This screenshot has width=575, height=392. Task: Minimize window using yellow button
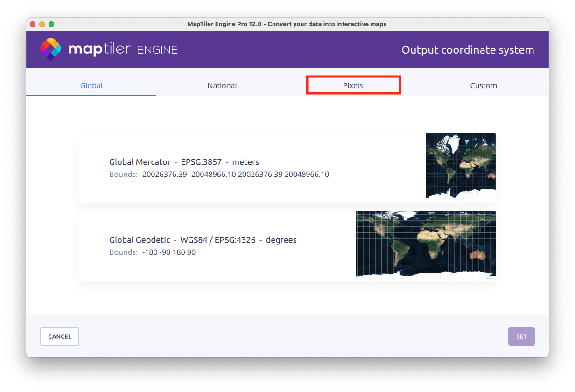coord(42,24)
